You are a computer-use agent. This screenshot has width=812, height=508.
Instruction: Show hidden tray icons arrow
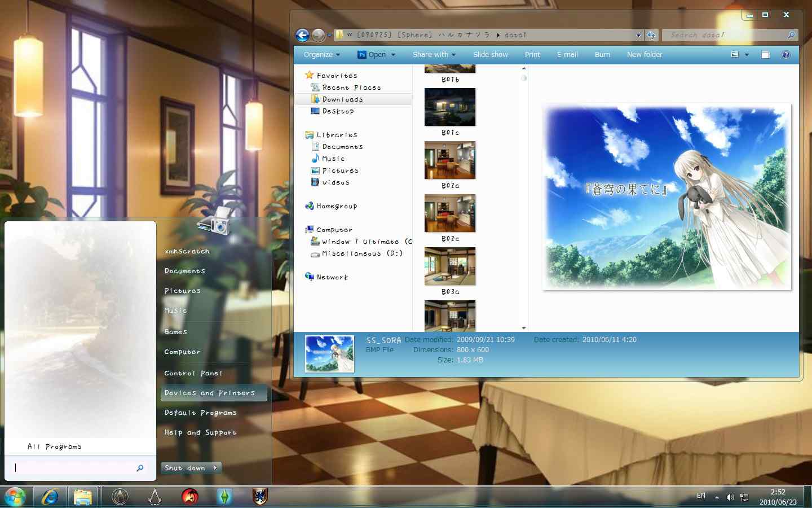tap(717, 497)
